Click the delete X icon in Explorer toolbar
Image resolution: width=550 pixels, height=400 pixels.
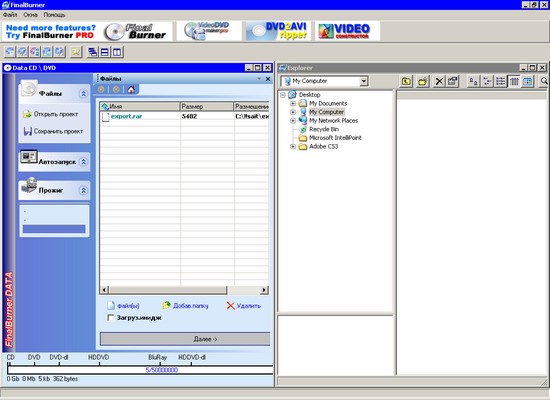[x=439, y=81]
